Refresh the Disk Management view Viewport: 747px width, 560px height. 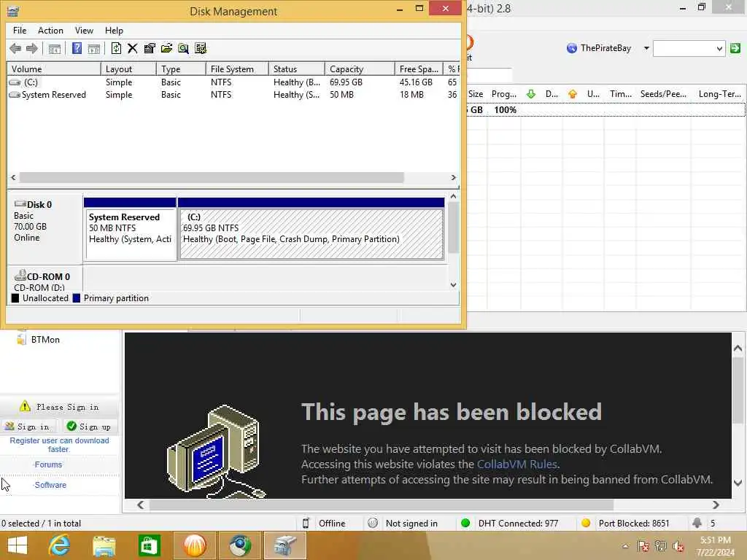pos(116,49)
